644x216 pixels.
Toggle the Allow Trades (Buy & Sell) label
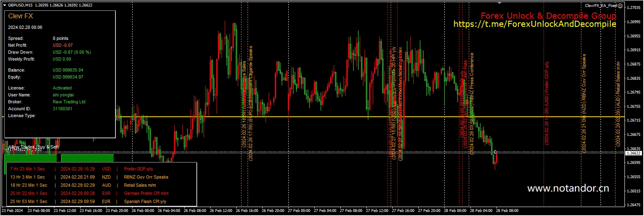(33, 147)
